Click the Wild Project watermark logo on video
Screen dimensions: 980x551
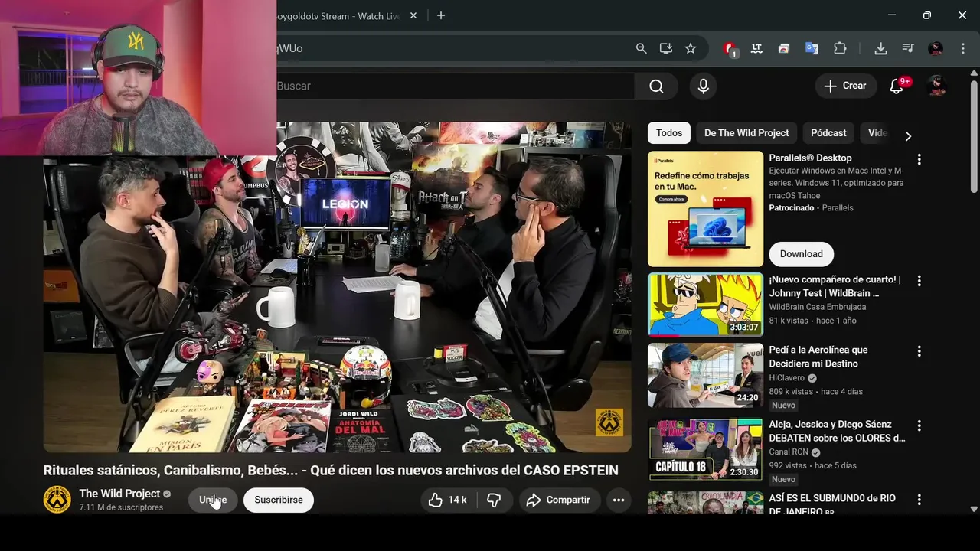(x=609, y=422)
